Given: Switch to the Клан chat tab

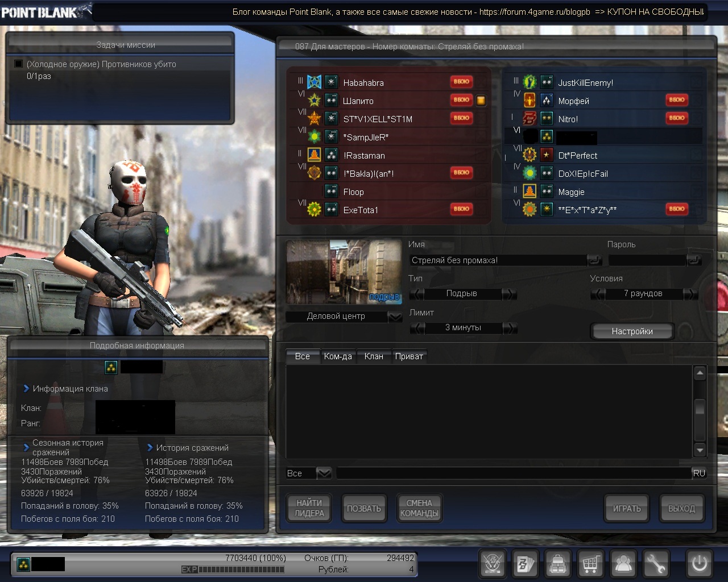Looking at the screenshot, I should click(374, 356).
